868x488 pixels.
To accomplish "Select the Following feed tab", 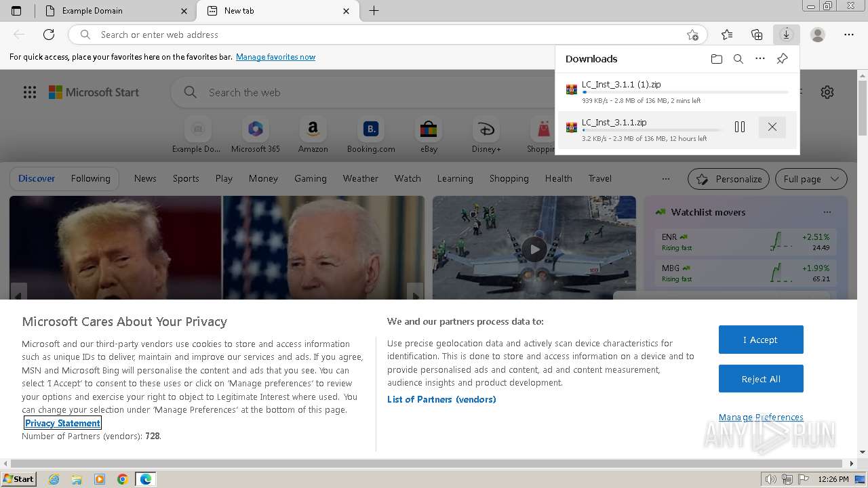I will [x=90, y=178].
